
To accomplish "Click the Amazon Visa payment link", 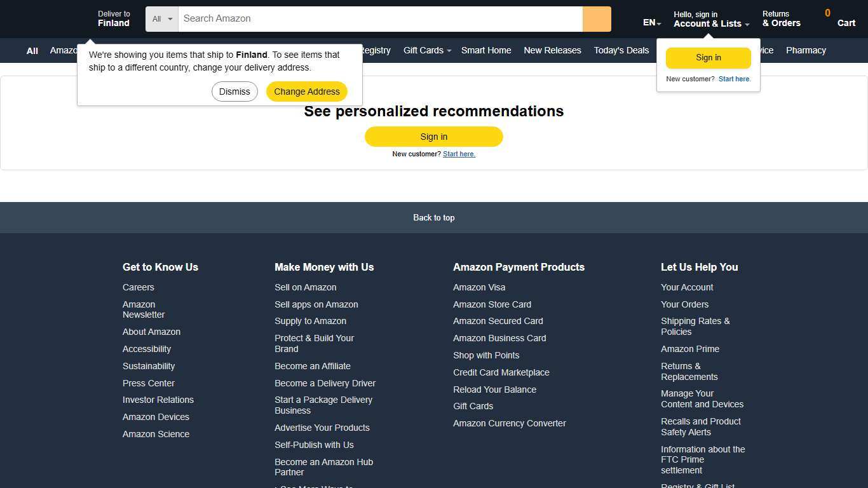I will tap(479, 287).
